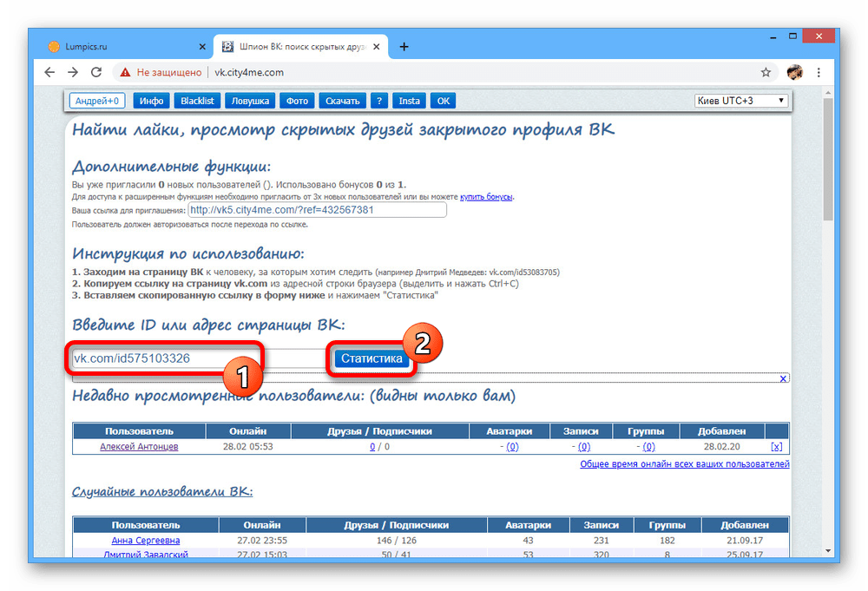
Task: Maximize the Chrome window
Action: (x=792, y=36)
